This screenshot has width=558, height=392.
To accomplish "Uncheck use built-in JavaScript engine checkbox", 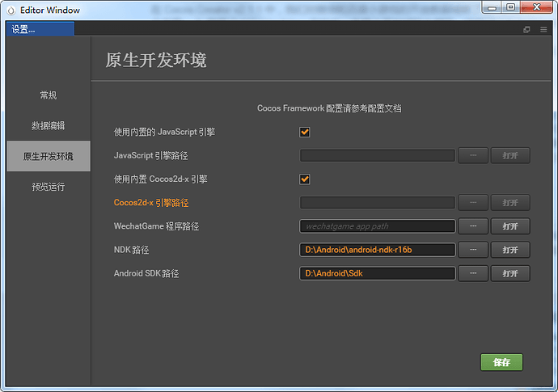I will (305, 132).
